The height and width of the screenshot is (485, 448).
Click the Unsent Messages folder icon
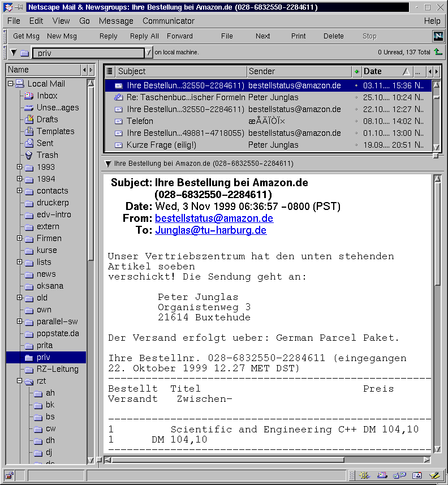tap(29, 108)
